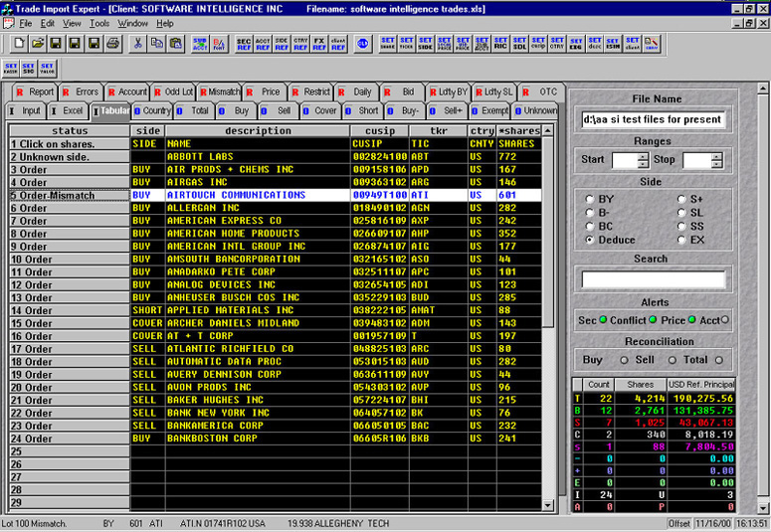Click the Cut scissors icon
The image size is (771, 532).
point(138,44)
